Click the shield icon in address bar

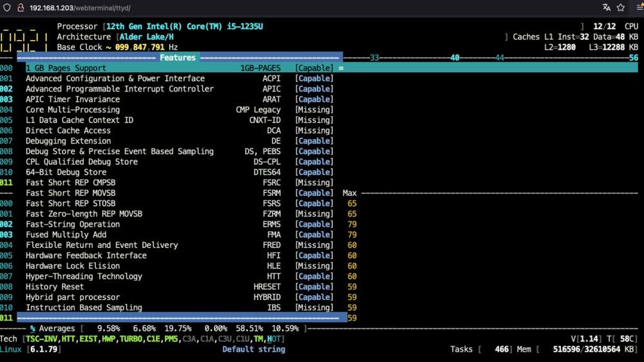tap(7, 8)
